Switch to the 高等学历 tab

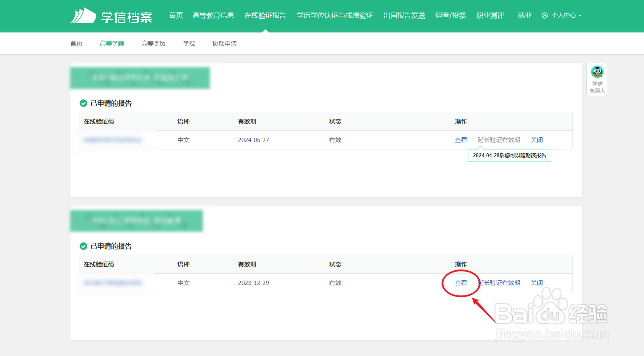click(x=153, y=43)
